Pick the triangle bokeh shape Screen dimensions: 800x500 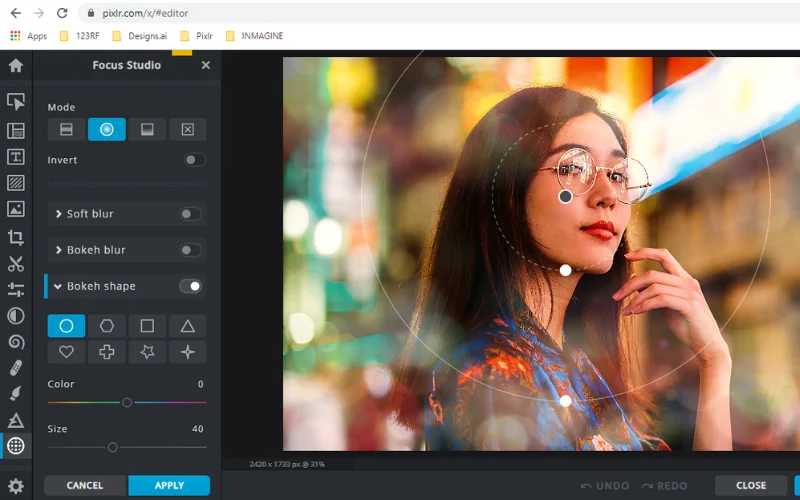pos(187,326)
